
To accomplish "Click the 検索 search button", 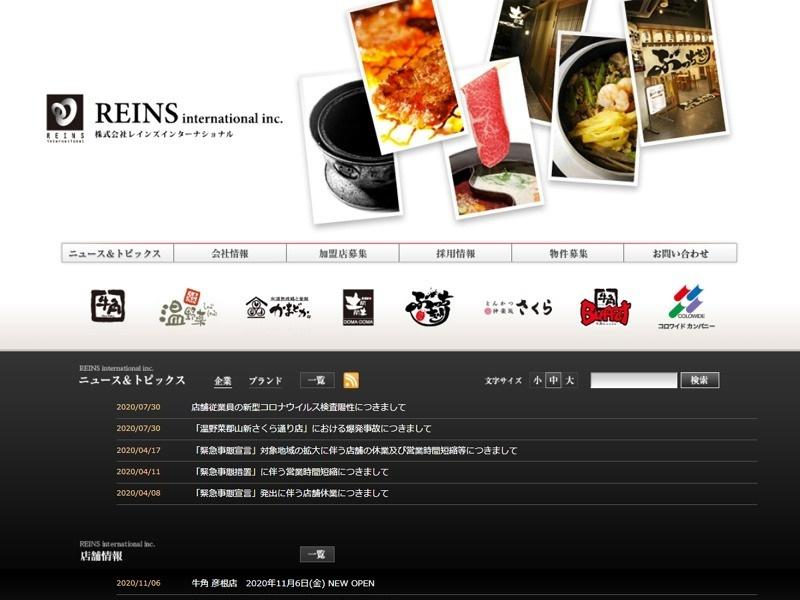I will click(699, 380).
